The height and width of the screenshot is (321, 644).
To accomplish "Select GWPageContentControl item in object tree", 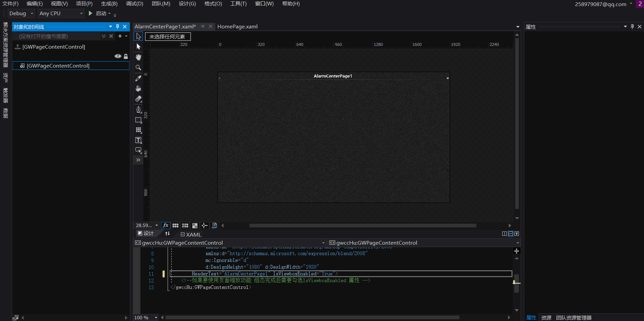I will [58, 66].
